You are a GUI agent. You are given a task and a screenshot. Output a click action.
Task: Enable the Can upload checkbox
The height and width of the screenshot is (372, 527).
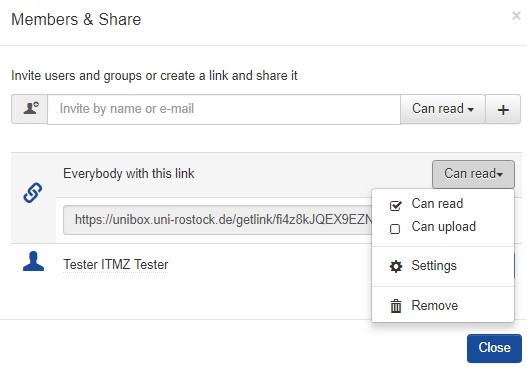[x=395, y=229]
